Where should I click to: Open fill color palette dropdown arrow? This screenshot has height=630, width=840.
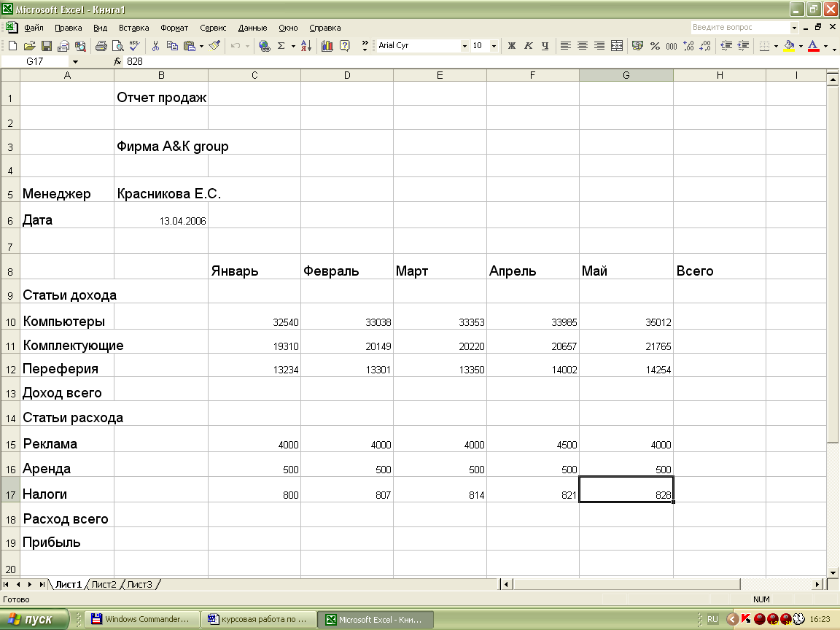click(801, 46)
